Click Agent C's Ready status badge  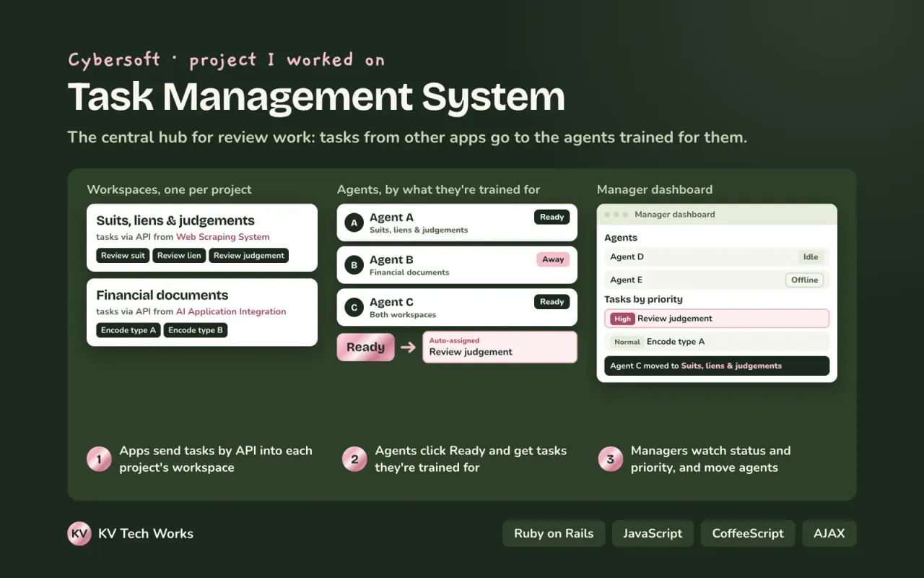point(552,302)
